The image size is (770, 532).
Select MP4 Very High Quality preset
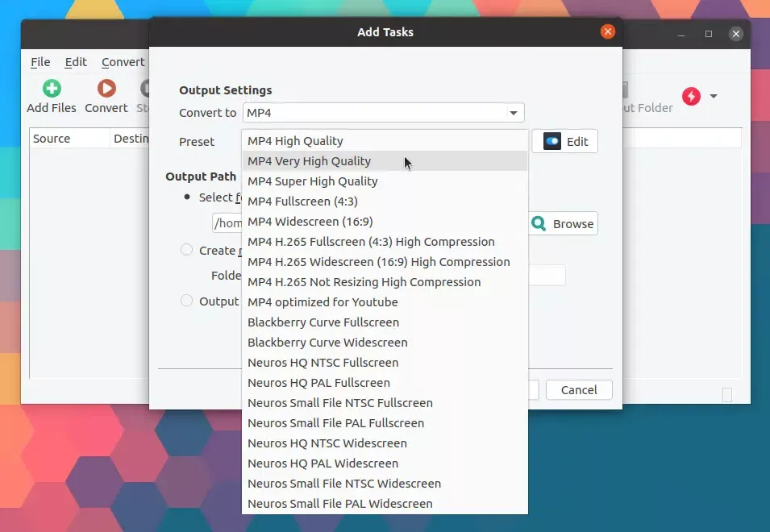[x=310, y=161]
